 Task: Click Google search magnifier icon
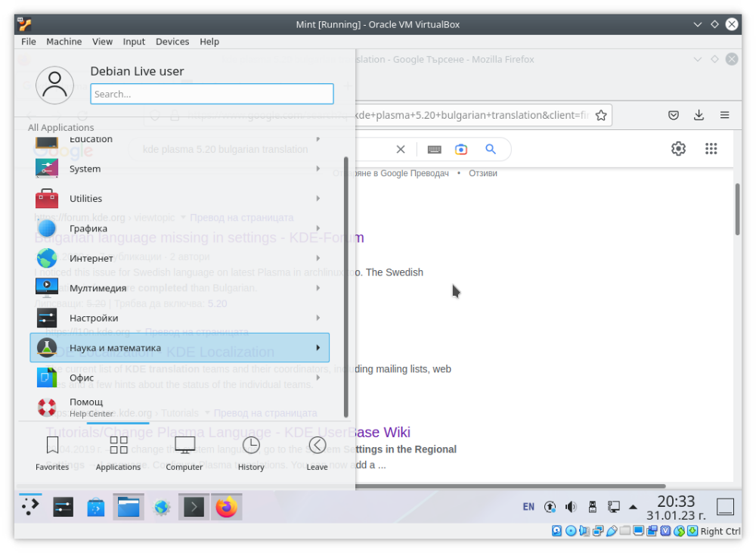491,149
